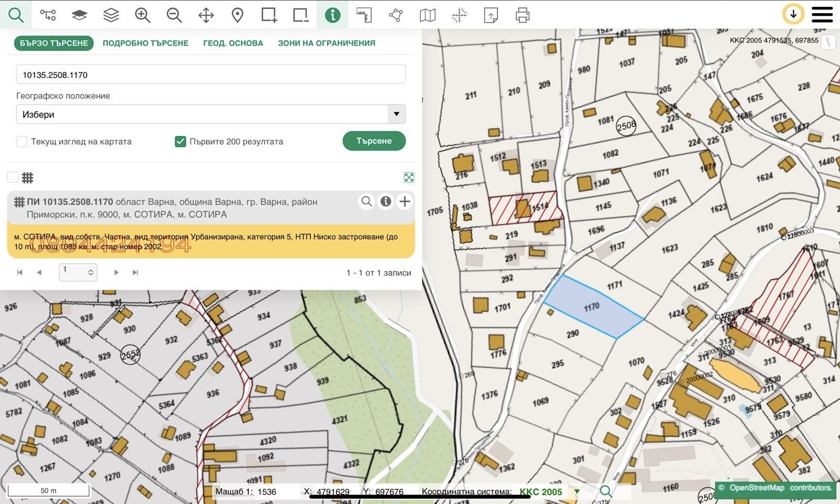
Task: Open the 'ЗОНИ НА ОГРАНИЧЕНИЯ' tab
Action: coord(327,43)
